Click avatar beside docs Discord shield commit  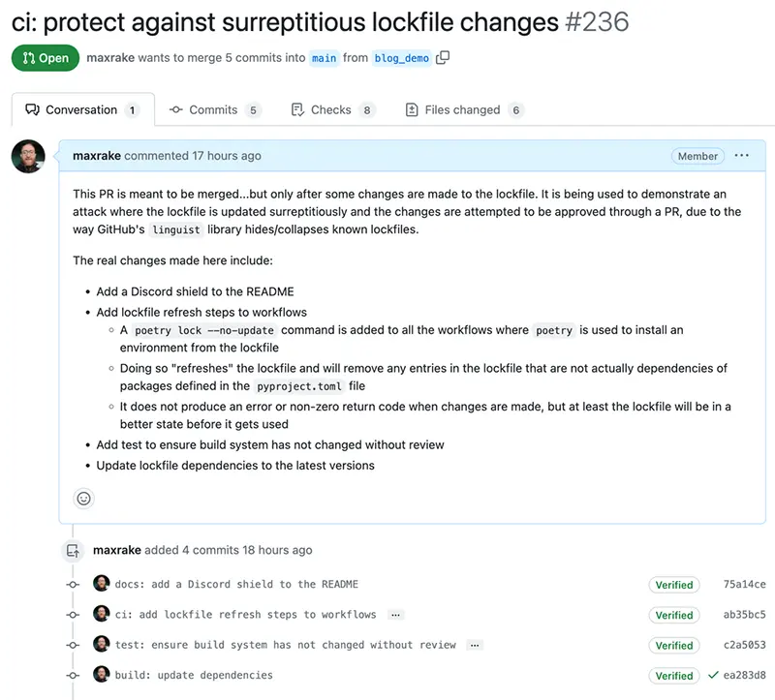point(102,584)
